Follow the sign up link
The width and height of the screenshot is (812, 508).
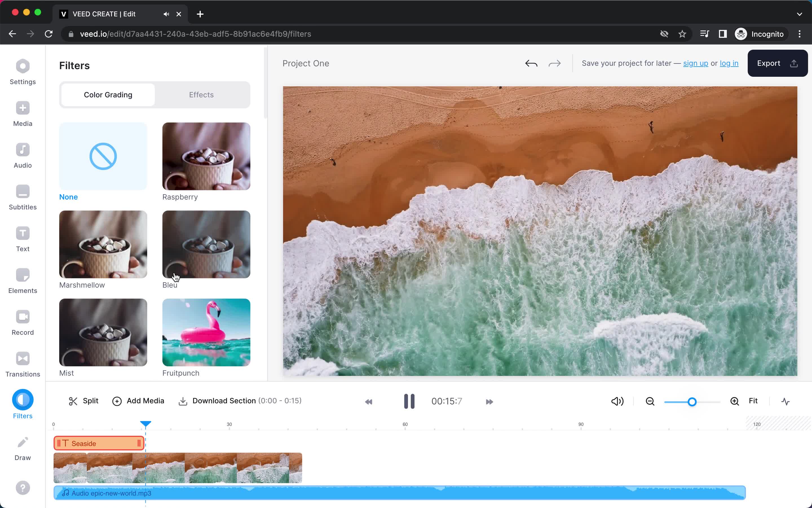695,63
